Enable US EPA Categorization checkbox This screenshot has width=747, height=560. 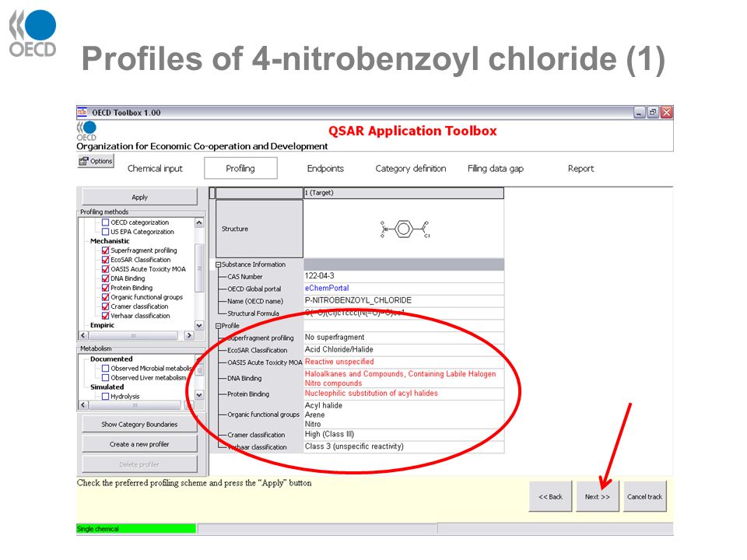105,232
